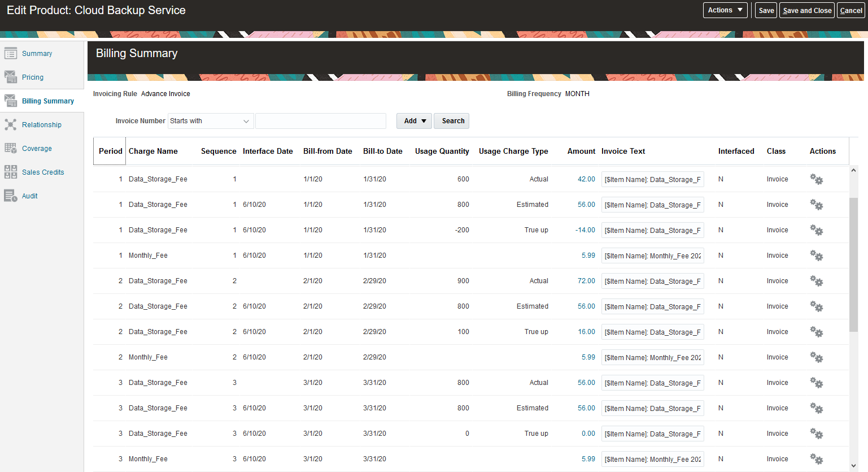Click the Interfaced column header
The width and height of the screenshot is (868, 472).
point(736,151)
